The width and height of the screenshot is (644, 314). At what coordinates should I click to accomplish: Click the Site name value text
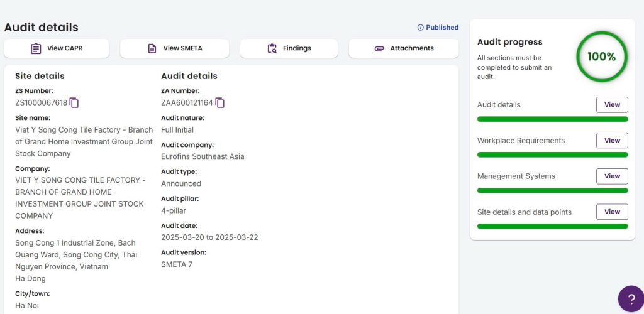click(84, 142)
